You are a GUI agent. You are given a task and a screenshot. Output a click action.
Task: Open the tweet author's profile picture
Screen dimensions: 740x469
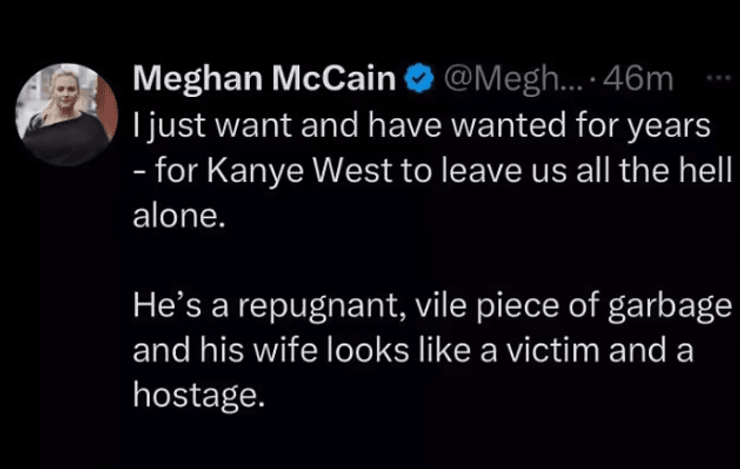coord(68,114)
